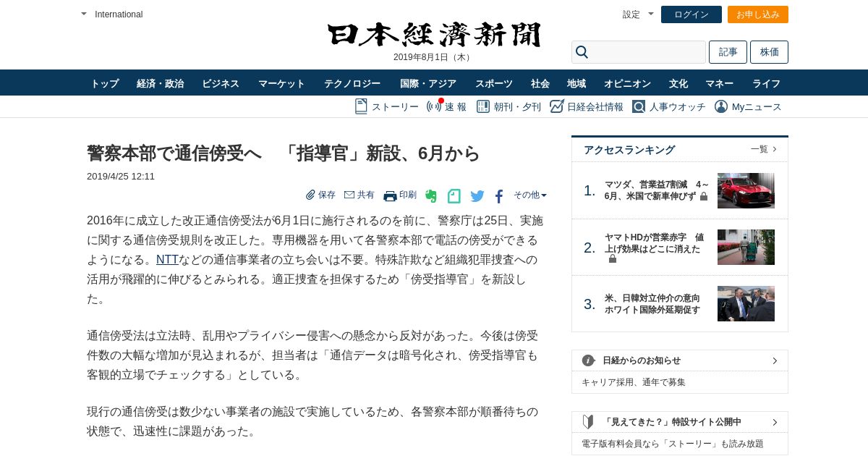
Task: Expand 日経からのお知らせ chevron arrow
Action: [775, 360]
